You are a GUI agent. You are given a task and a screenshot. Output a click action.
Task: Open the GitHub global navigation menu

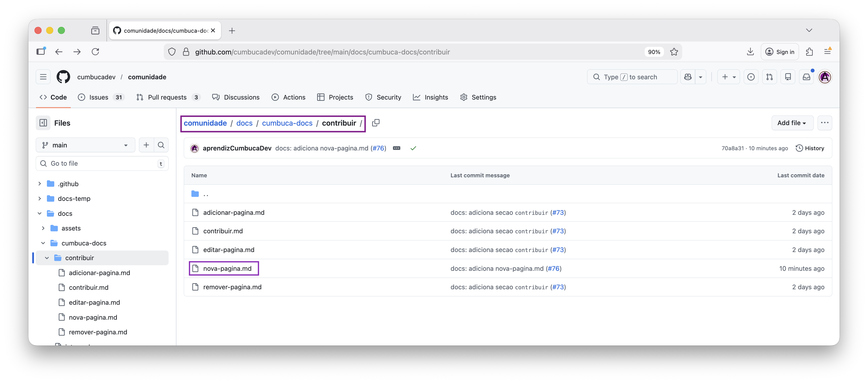[x=43, y=77]
